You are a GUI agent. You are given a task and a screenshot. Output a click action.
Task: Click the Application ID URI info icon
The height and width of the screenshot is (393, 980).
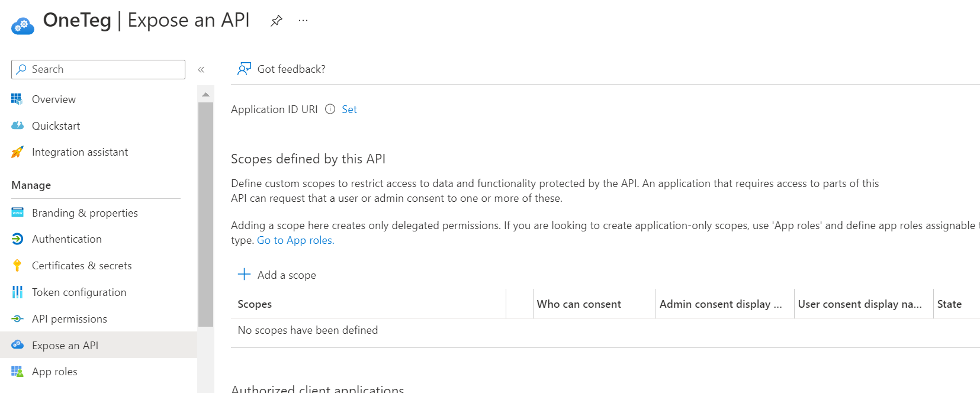click(330, 109)
